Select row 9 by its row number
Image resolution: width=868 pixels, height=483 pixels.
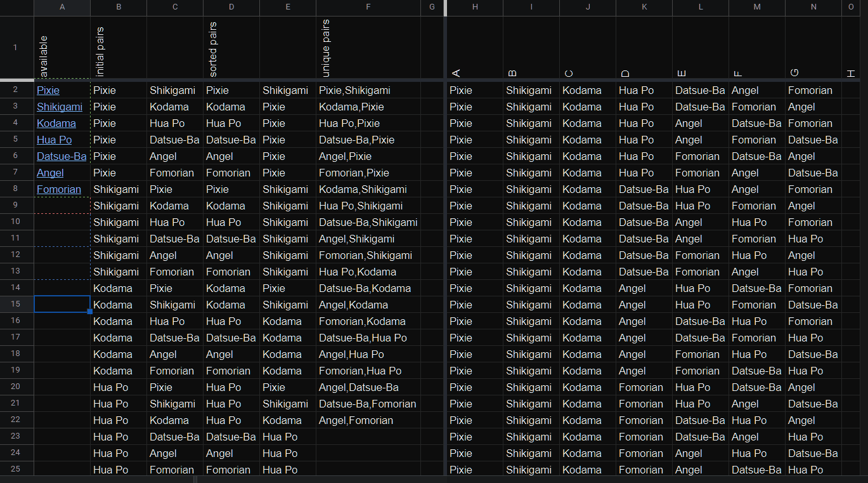point(16,206)
